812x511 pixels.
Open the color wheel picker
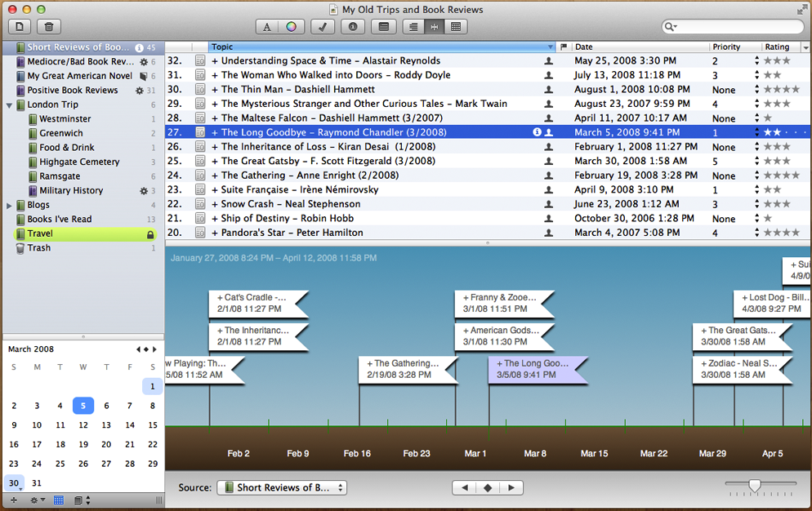click(291, 27)
